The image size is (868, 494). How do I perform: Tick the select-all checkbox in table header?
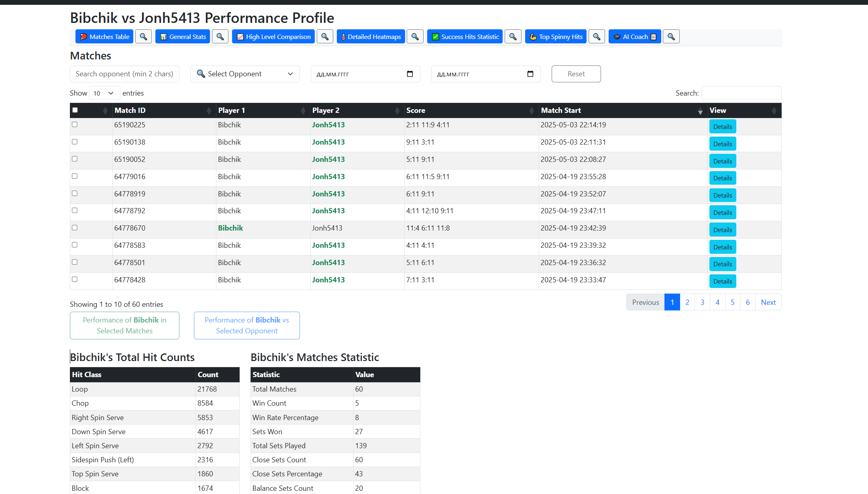[x=75, y=110]
